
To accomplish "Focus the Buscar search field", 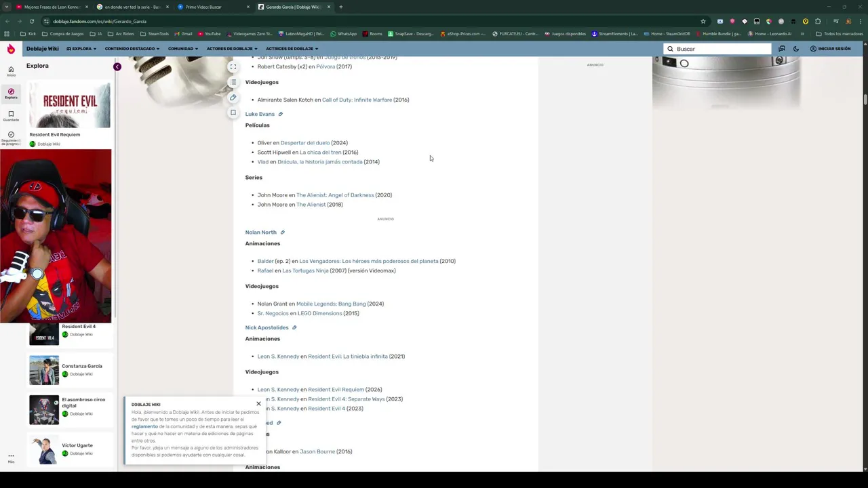I will [x=717, y=49].
